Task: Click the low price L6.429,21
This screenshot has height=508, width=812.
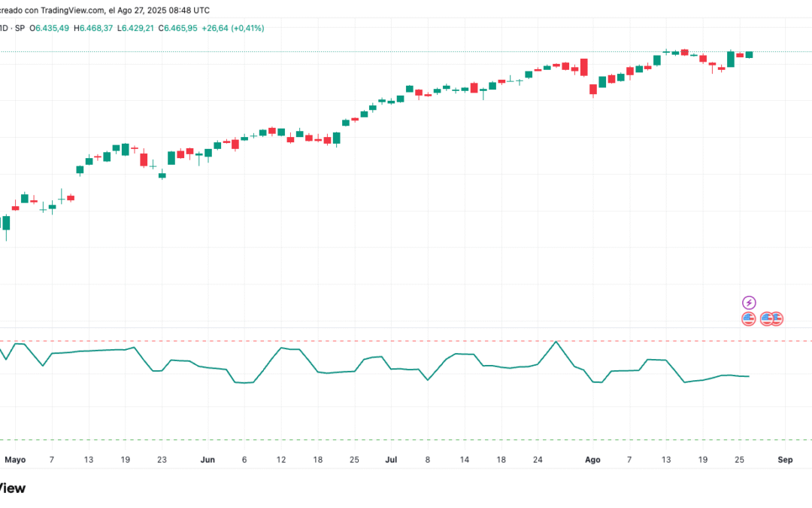Action: click(134, 27)
